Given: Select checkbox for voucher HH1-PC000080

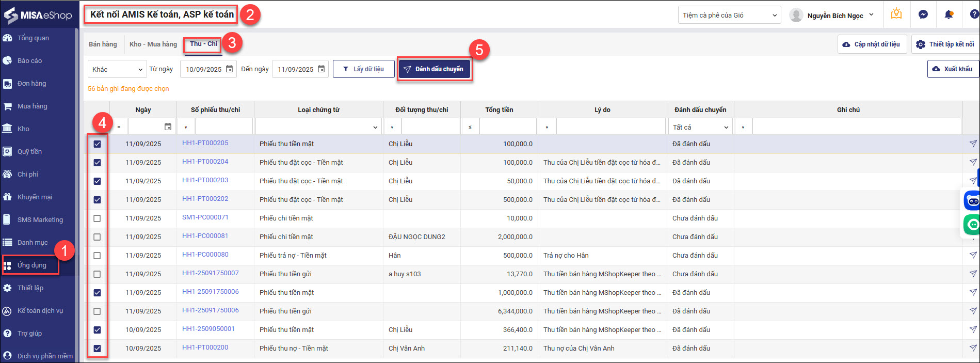Looking at the screenshot, I should tap(97, 256).
